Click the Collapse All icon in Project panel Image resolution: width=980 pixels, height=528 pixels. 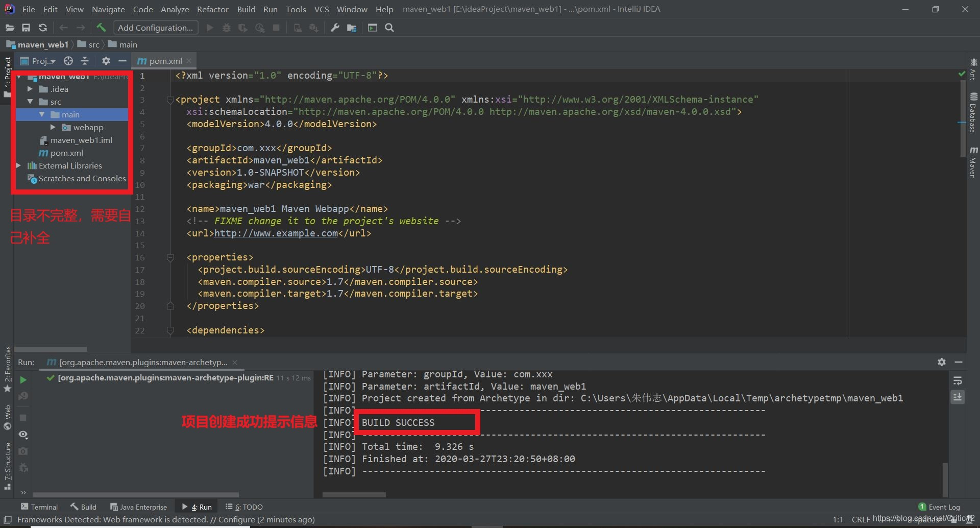tap(85, 61)
